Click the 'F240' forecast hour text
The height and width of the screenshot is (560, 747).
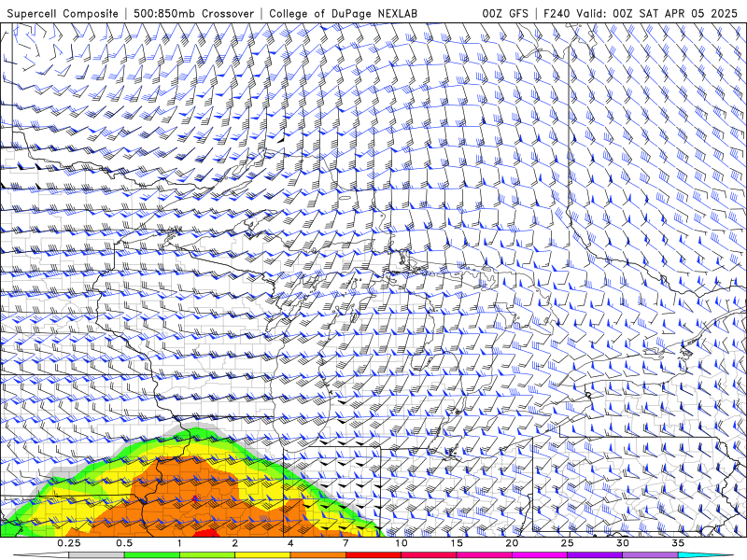557,13
